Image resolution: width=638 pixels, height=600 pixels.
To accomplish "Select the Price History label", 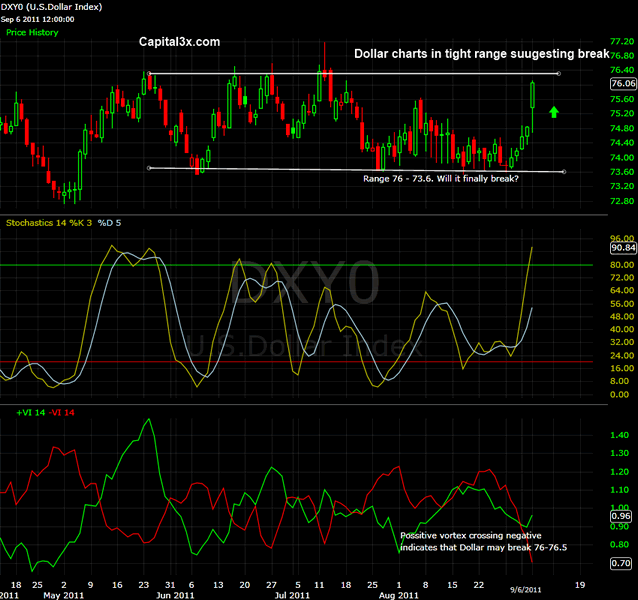I will [x=32, y=33].
